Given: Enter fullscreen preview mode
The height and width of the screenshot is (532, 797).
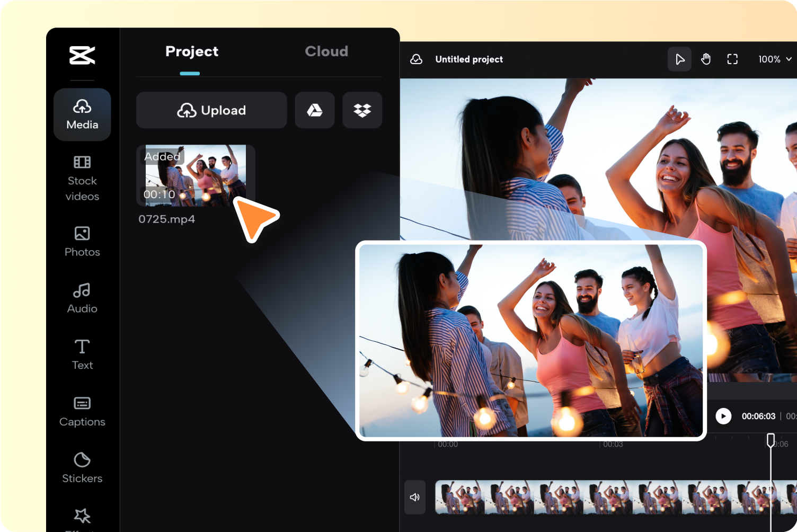Looking at the screenshot, I should pos(732,59).
